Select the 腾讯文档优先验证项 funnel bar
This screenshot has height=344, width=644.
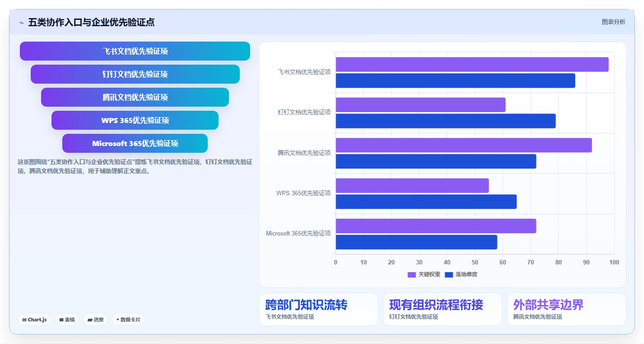pos(135,97)
